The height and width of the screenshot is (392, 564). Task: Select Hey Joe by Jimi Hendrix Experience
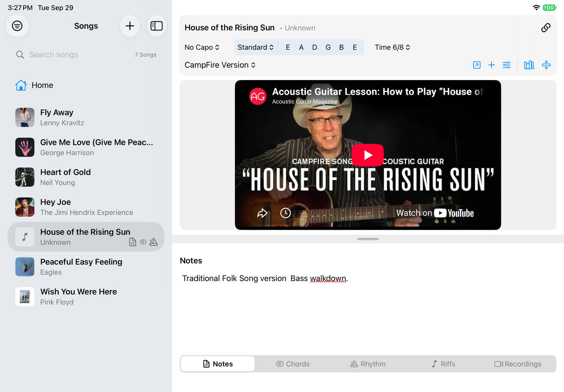[86, 207]
